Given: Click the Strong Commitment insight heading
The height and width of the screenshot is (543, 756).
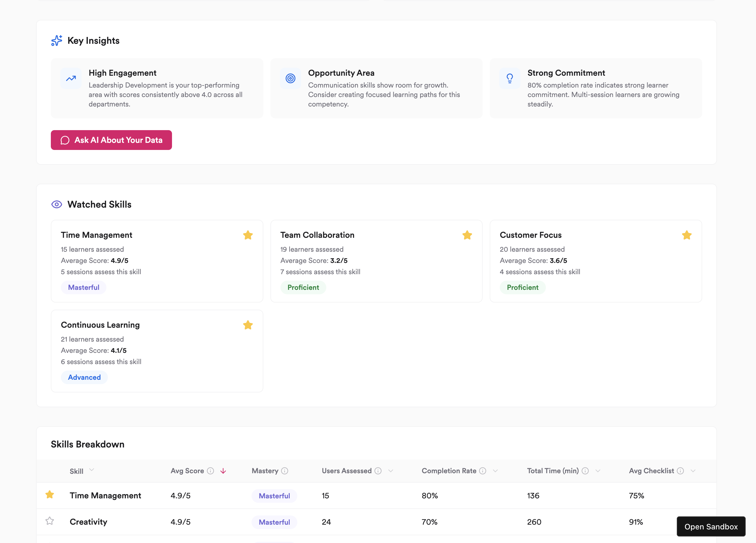Looking at the screenshot, I should pos(566,73).
